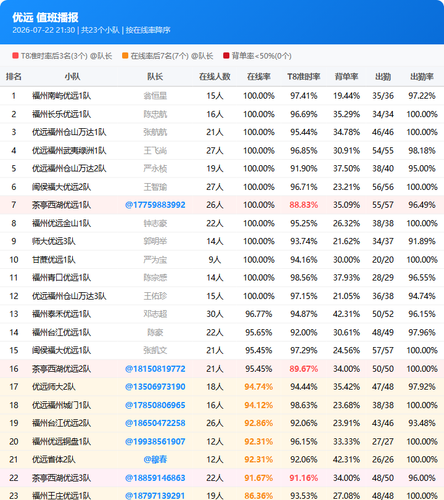The width and height of the screenshot is (444, 500).
Task: Open the @13506973190 captain mention
Action: (155, 387)
